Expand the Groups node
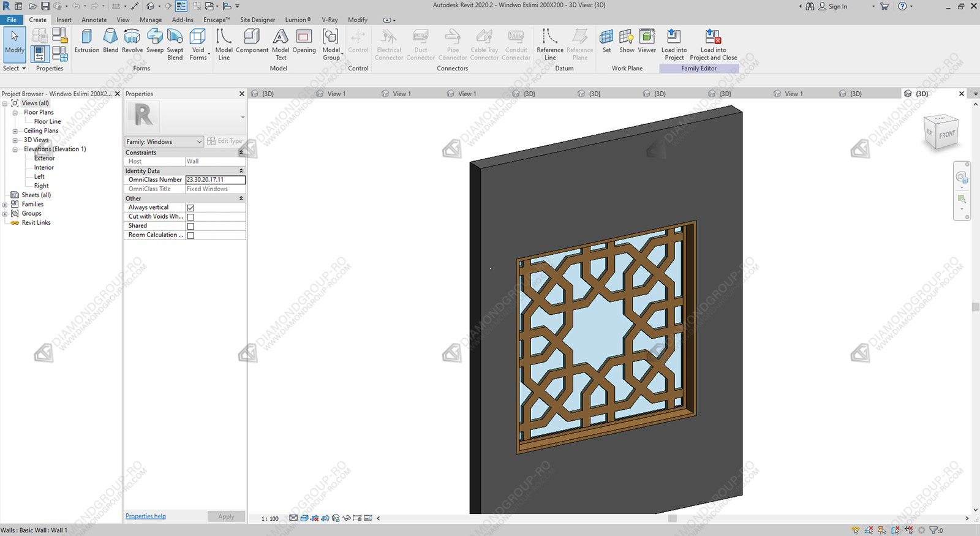The image size is (980, 536). [x=5, y=214]
